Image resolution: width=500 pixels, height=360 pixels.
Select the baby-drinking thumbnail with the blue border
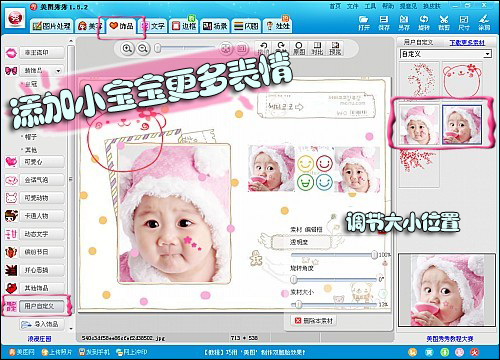tap(462, 124)
